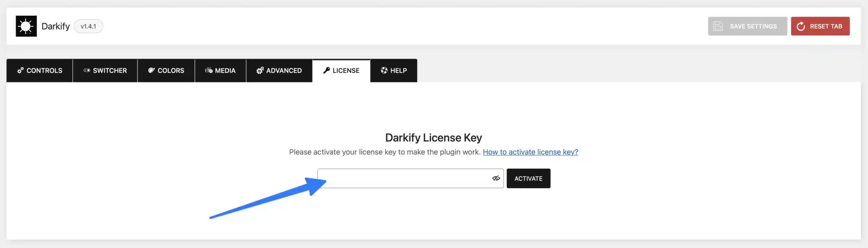The height and width of the screenshot is (248, 868).
Task: Open the "How to activate license key?" link
Action: point(530,152)
